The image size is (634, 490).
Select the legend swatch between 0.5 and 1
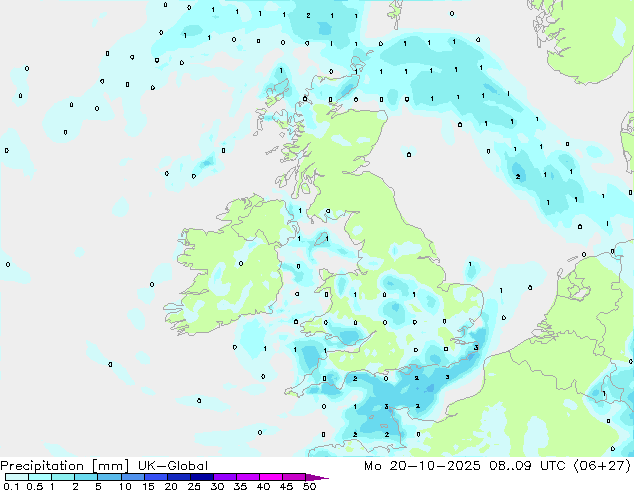pos(40,477)
